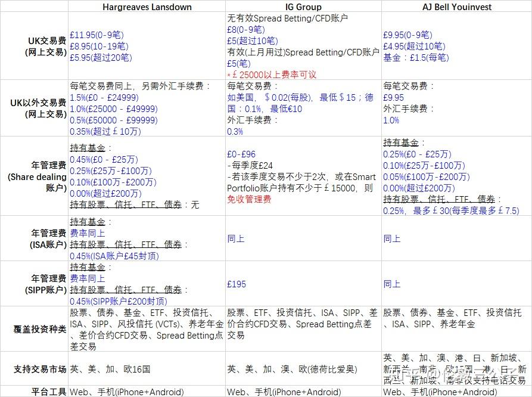Click AJ Bell's 1.0% foreign exchange fee

[391, 120]
